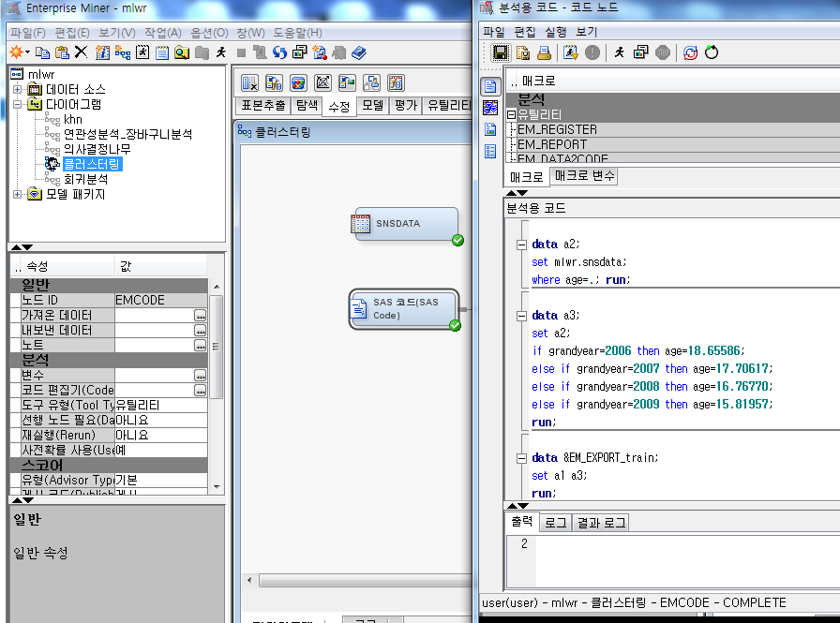840x623 pixels.
Task: Click the Print icon in code editor
Action: (x=544, y=53)
